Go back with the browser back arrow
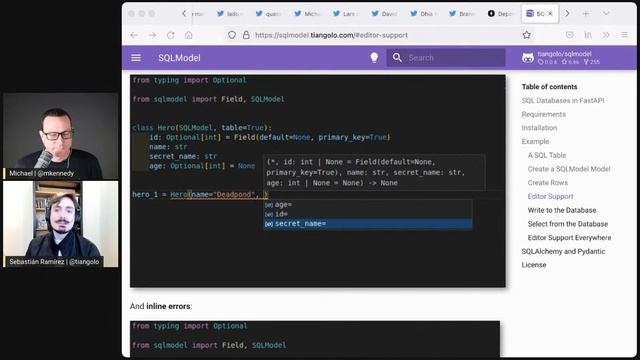This screenshot has width=640, height=360. (x=134, y=35)
